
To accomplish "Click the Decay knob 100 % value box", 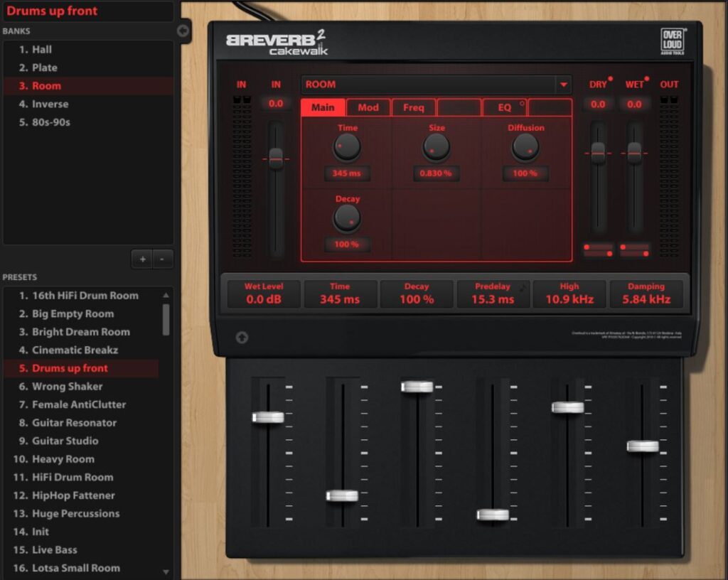I will click(x=347, y=244).
